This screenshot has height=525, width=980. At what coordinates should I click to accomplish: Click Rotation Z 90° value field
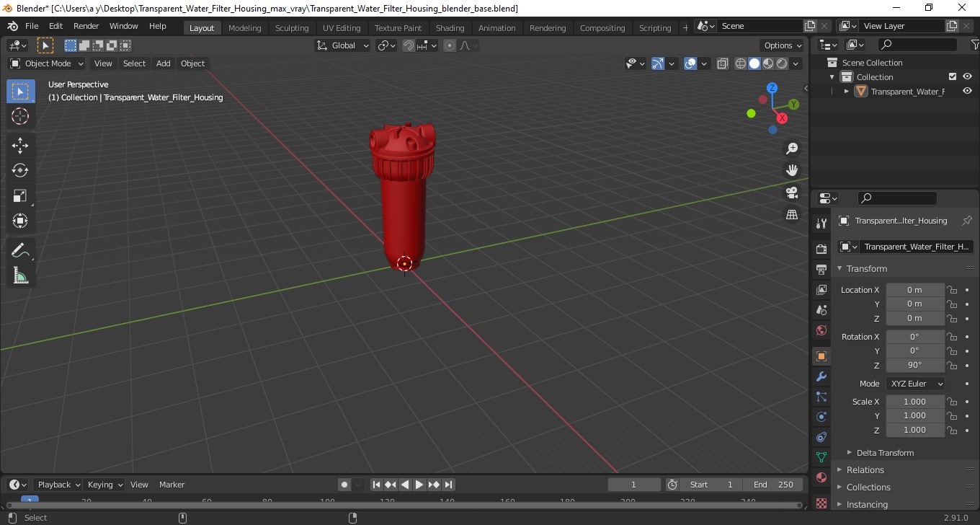click(914, 365)
